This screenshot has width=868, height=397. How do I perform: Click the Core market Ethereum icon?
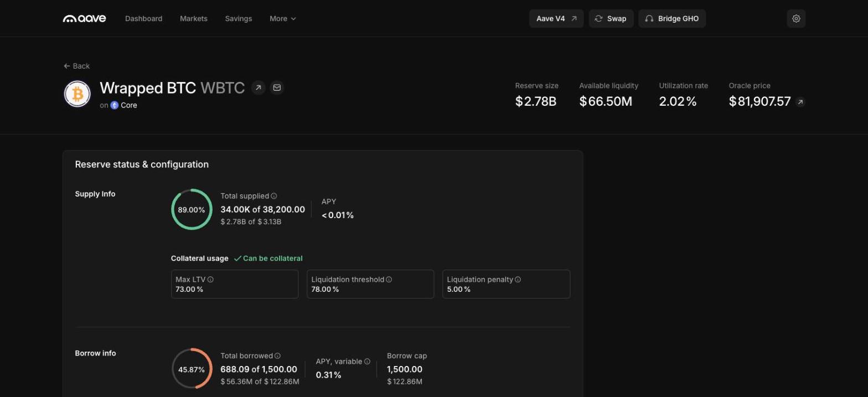[115, 105]
